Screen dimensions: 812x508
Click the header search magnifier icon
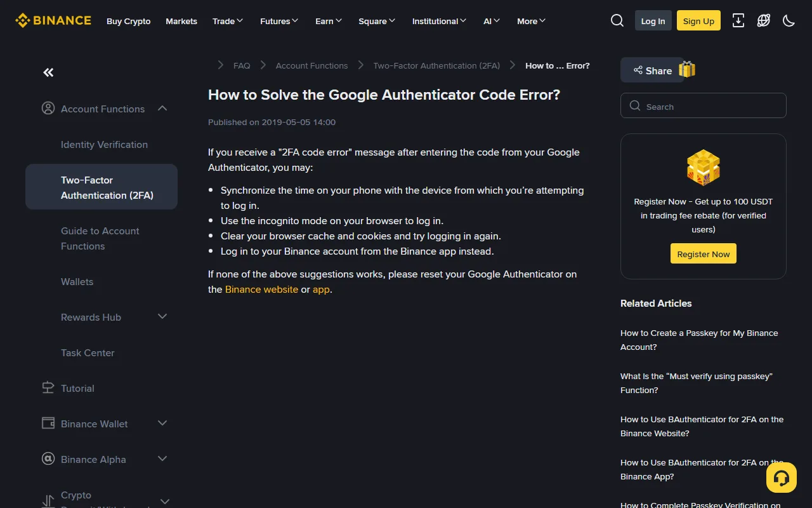point(617,20)
